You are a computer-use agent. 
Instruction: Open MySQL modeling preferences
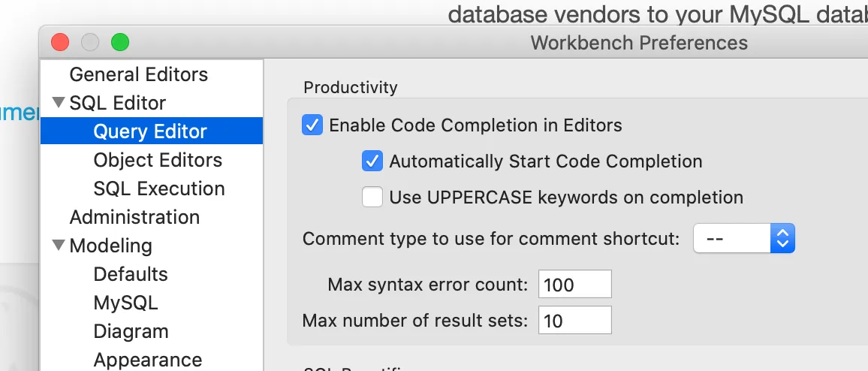click(x=125, y=303)
